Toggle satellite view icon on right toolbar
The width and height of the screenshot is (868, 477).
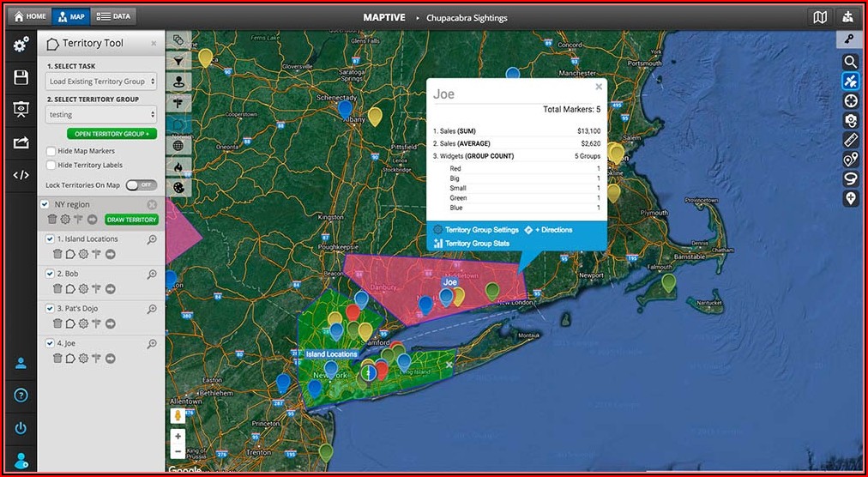pyautogui.click(x=851, y=82)
